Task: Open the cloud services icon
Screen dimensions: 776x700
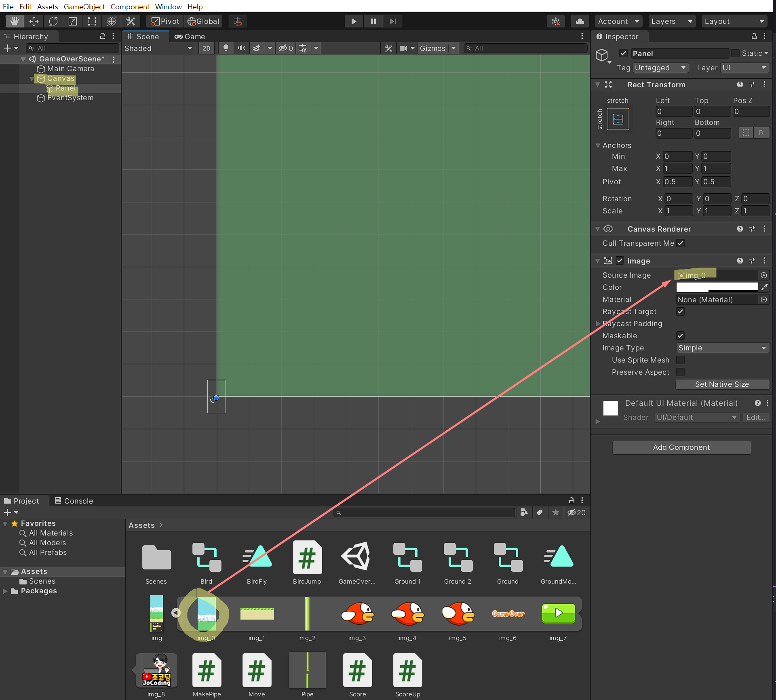Action: (580, 21)
